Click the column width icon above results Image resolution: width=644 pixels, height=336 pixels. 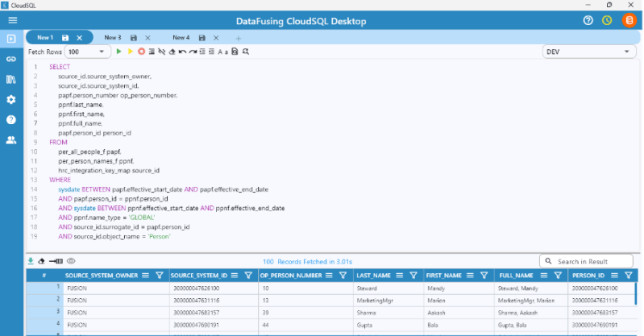[x=56, y=261]
